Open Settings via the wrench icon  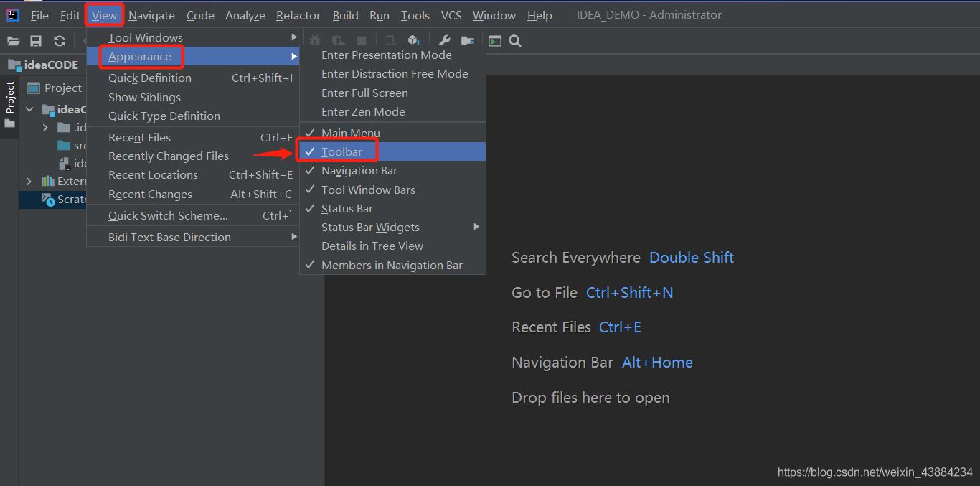[x=445, y=41]
